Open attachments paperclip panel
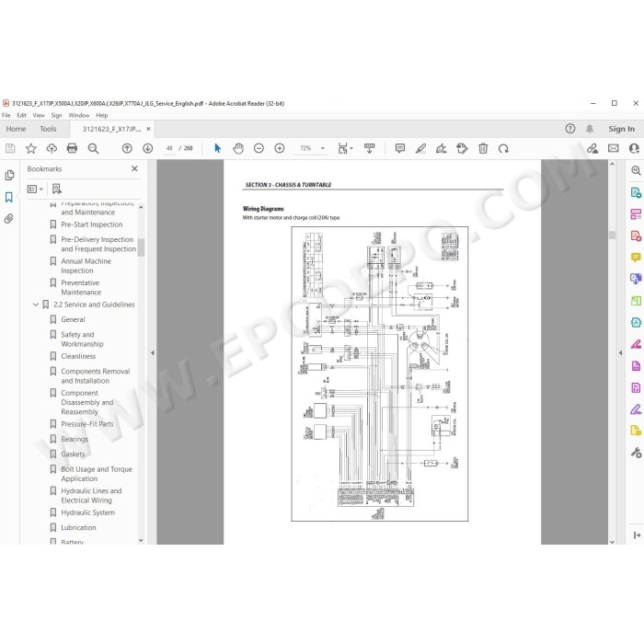This screenshot has width=644, height=644. [9, 219]
